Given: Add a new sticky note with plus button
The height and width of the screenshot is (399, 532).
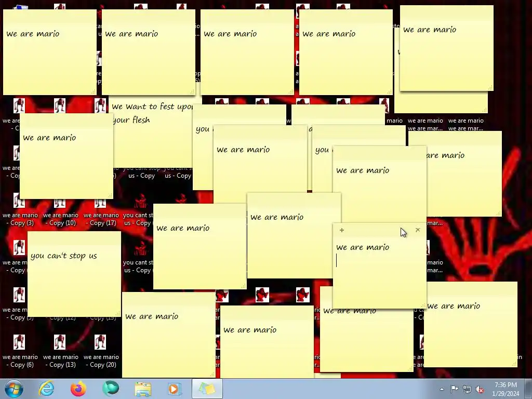Looking at the screenshot, I should click(342, 230).
